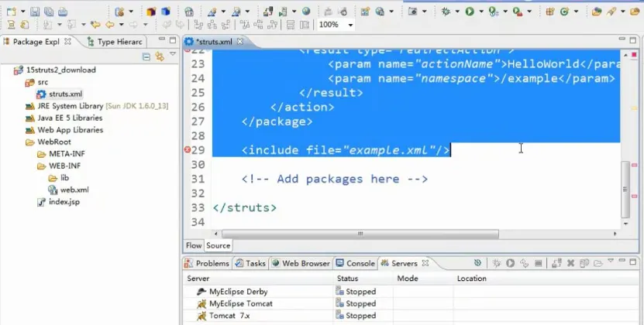Click the camera snapshot icon in the toolbar
This screenshot has width=644, height=325.
pos(413,12)
